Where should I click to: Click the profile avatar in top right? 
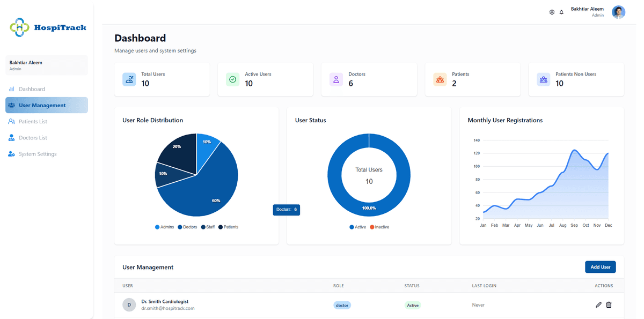[618, 12]
